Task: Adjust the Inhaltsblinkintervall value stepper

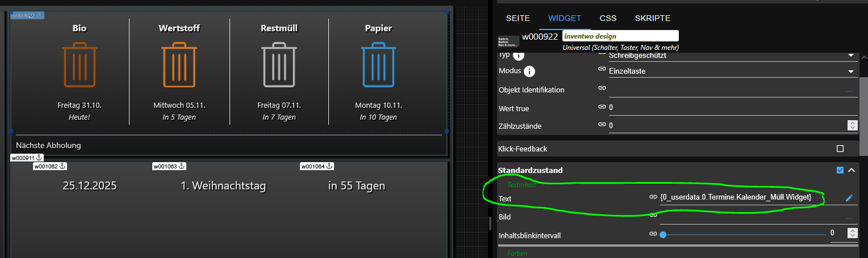Action: [x=852, y=233]
